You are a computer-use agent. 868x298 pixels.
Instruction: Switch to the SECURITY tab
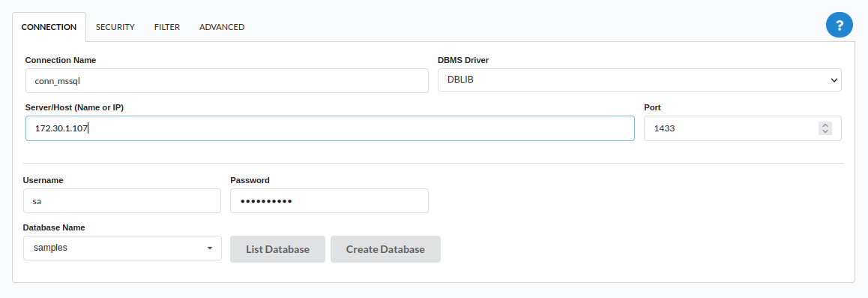point(115,27)
